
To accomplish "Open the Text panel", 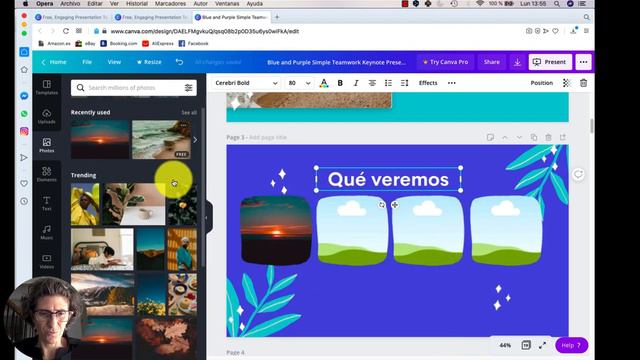I will [47, 203].
